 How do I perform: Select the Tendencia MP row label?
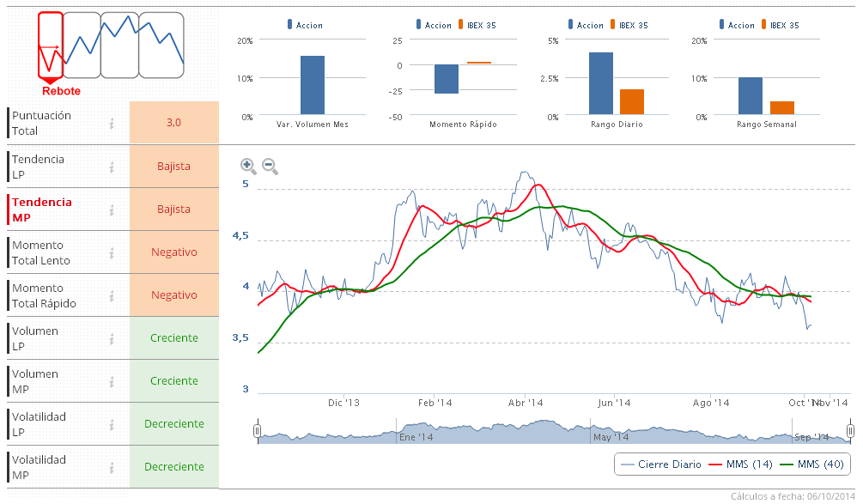pyautogui.click(x=41, y=209)
